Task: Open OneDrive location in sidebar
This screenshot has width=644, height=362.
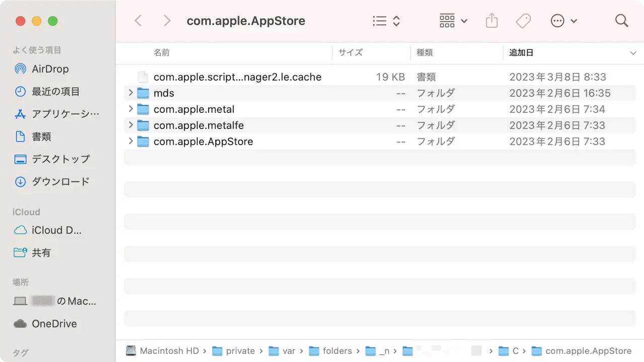Action: click(x=54, y=324)
